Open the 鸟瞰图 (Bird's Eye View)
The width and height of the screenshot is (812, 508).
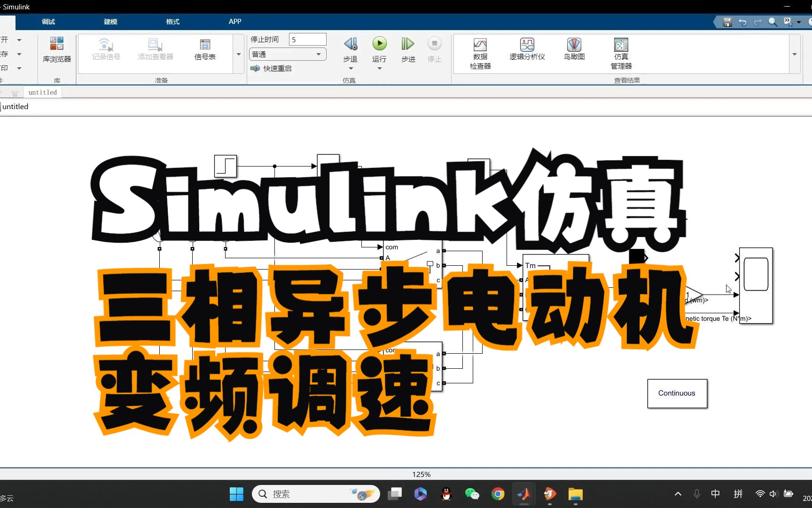click(x=574, y=49)
